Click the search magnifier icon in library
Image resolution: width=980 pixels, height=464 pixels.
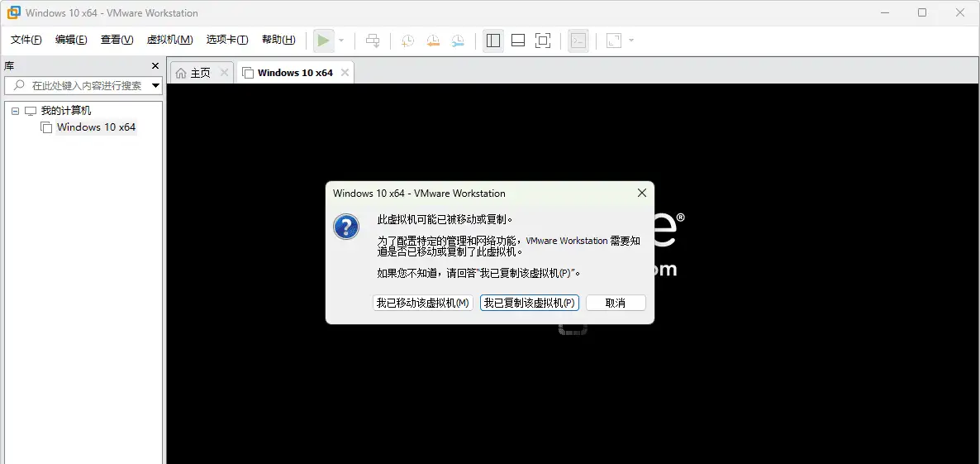(x=19, y=86)
